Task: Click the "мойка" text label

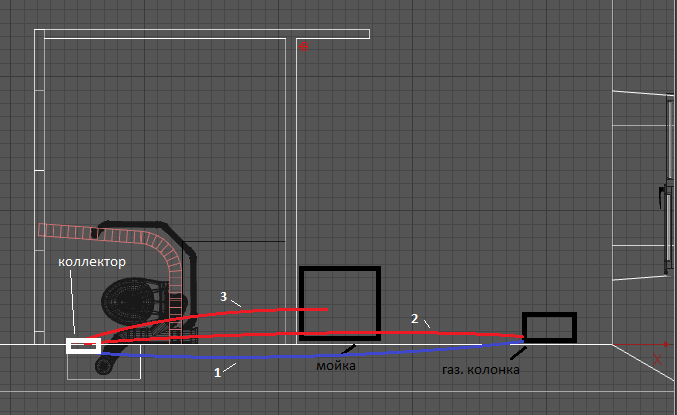Action: click(x=338, y=367)
